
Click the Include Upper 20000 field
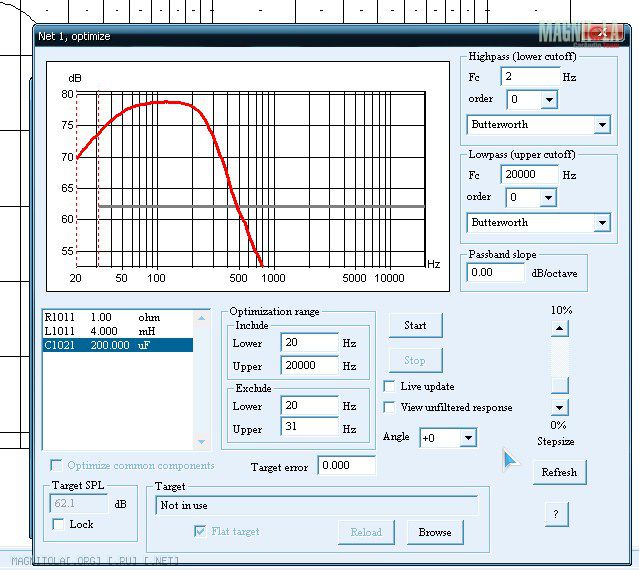(x=309, y=365)
